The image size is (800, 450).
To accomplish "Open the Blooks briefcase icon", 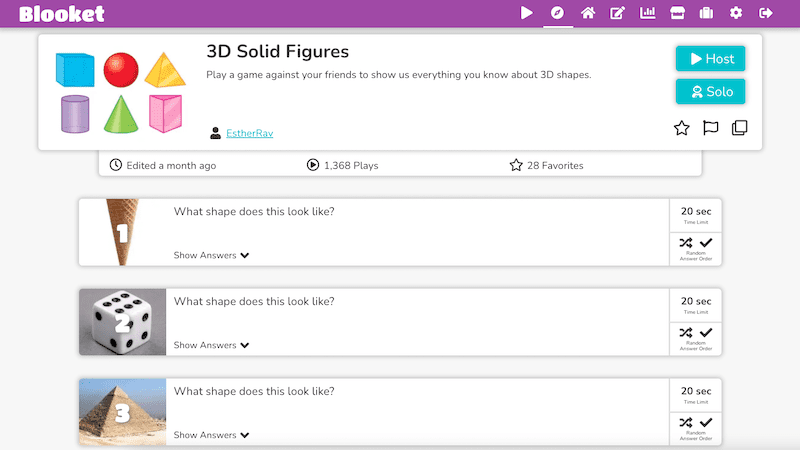I will point(706,13).
